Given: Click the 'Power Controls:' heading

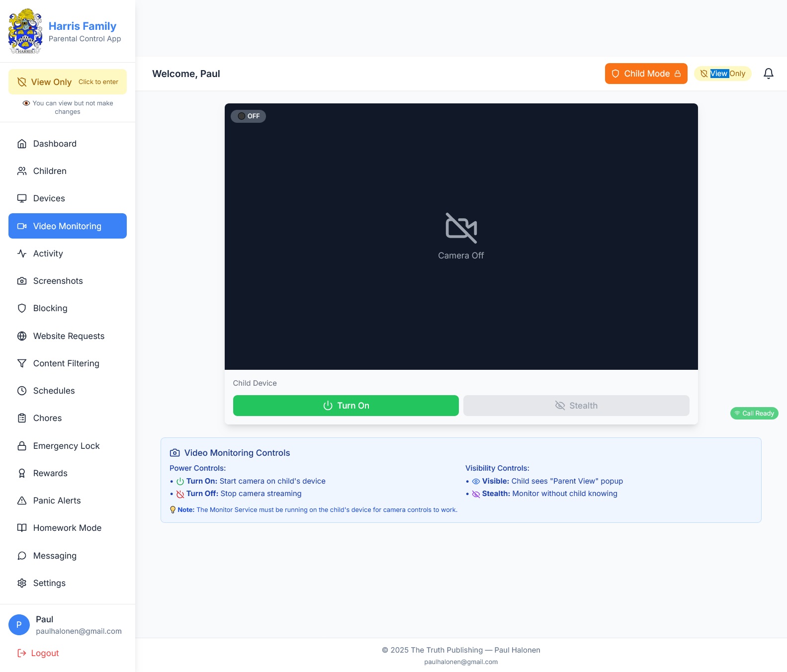Looking at the screenshot, I should tap(197, 468).
